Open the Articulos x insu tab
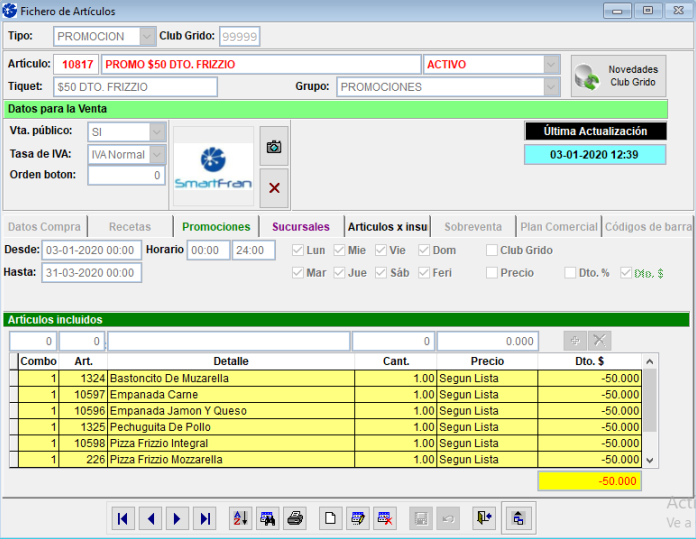Viewport: 696px width, 539px height. point(388,226)
